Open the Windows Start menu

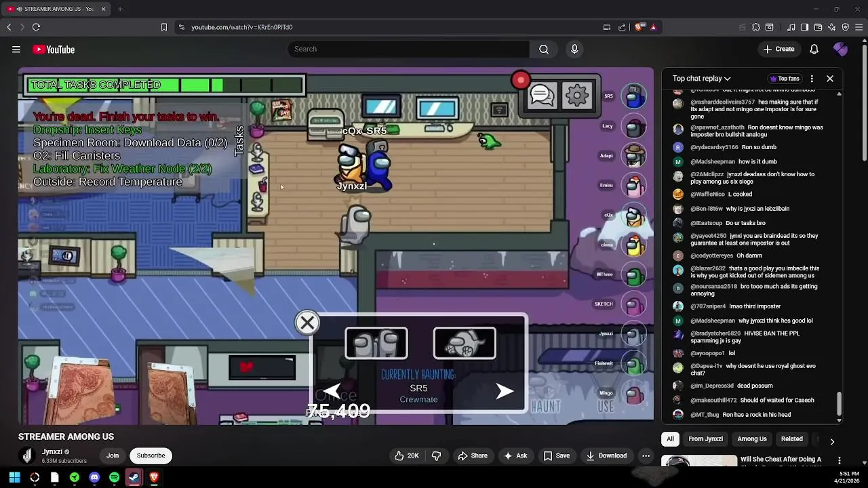[14, 477]
